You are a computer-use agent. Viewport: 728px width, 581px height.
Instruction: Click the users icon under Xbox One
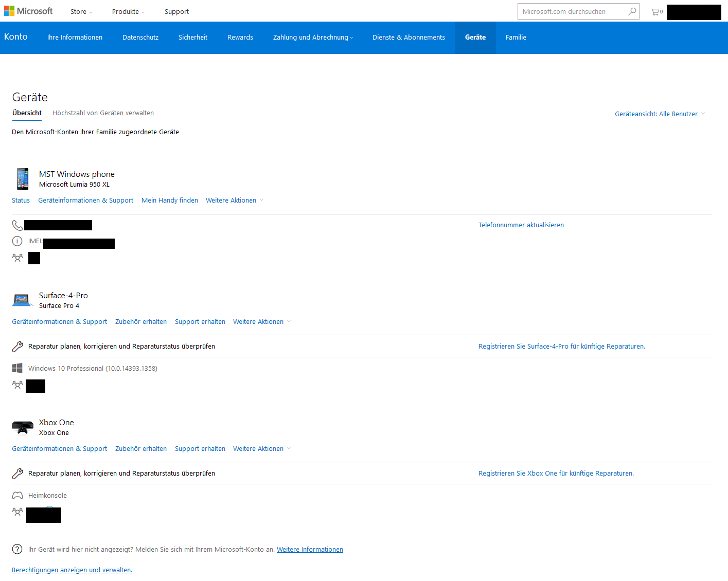pos(17,512)
